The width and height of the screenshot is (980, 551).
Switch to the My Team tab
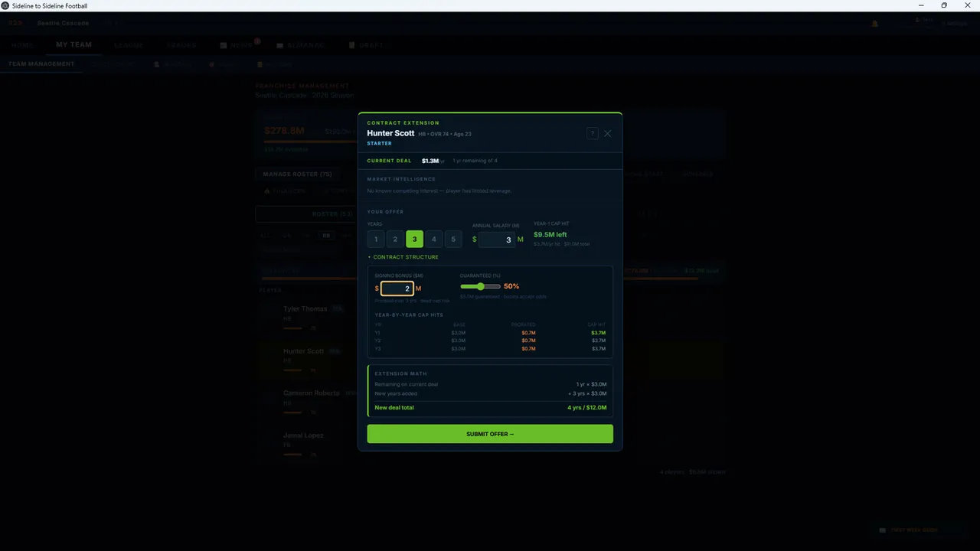(x=73, y=45)
